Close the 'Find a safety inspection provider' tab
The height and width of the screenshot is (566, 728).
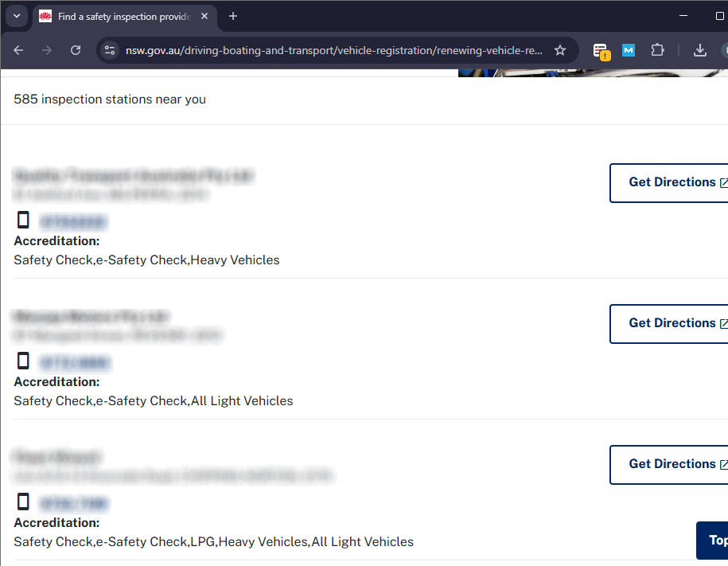click(204, 16)
